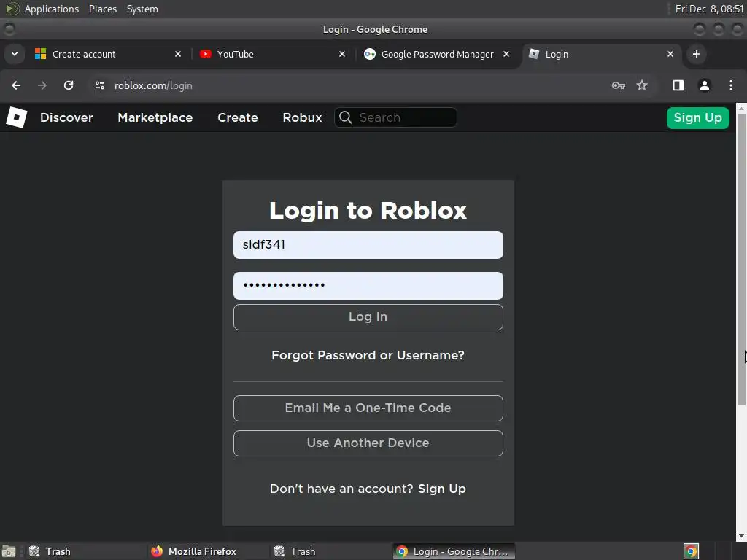Screen dimensions: 747x560
Task: Open the System menu in top panel
Action: pos(142,9)
